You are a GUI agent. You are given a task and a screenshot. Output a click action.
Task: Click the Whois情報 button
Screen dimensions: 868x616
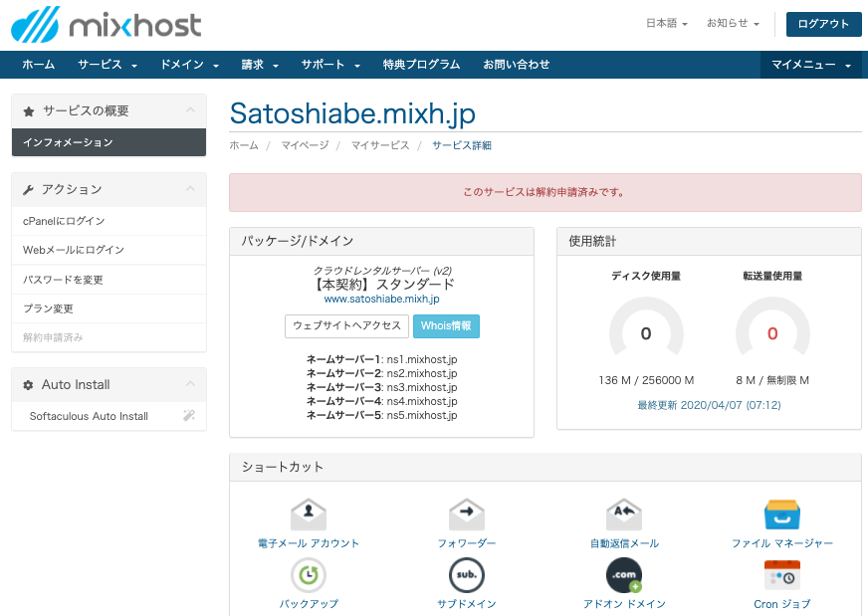446,326
